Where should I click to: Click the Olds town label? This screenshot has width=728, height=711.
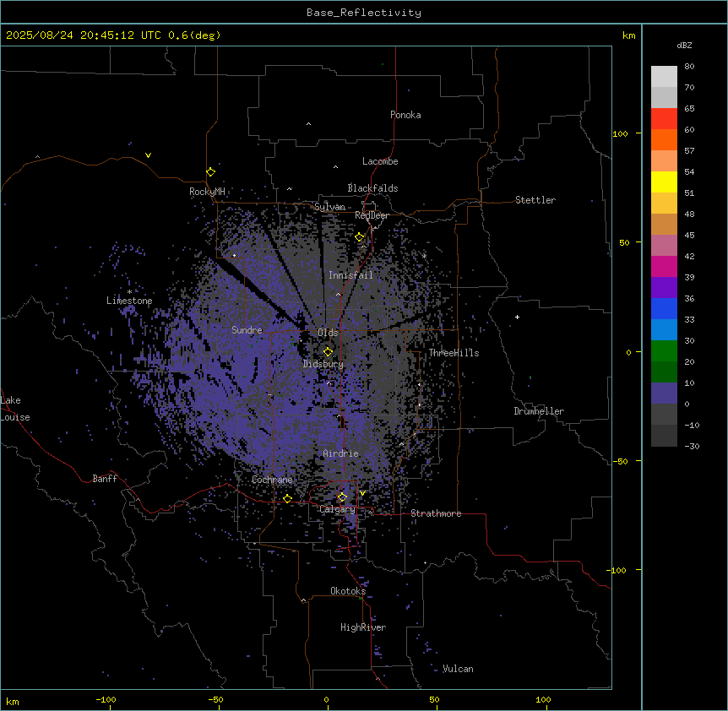point(328,333)
